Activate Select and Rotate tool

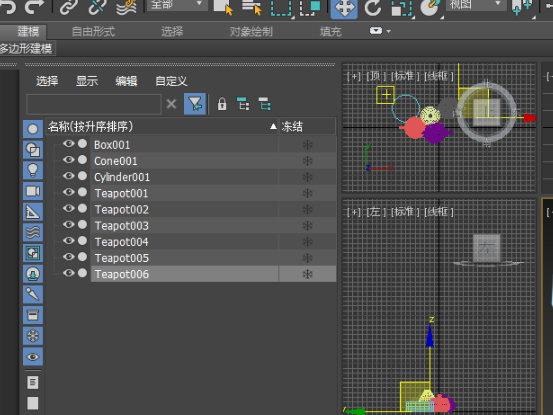[x=373, y=8]
